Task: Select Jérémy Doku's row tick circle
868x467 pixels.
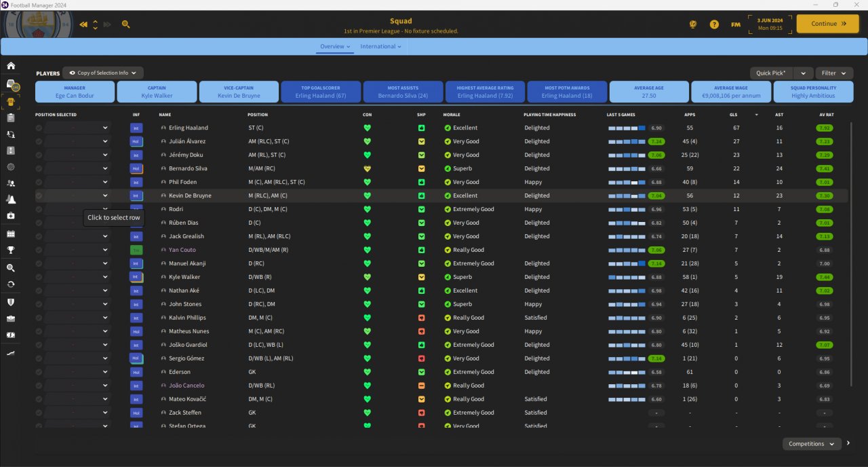Action: coord(39,155)
